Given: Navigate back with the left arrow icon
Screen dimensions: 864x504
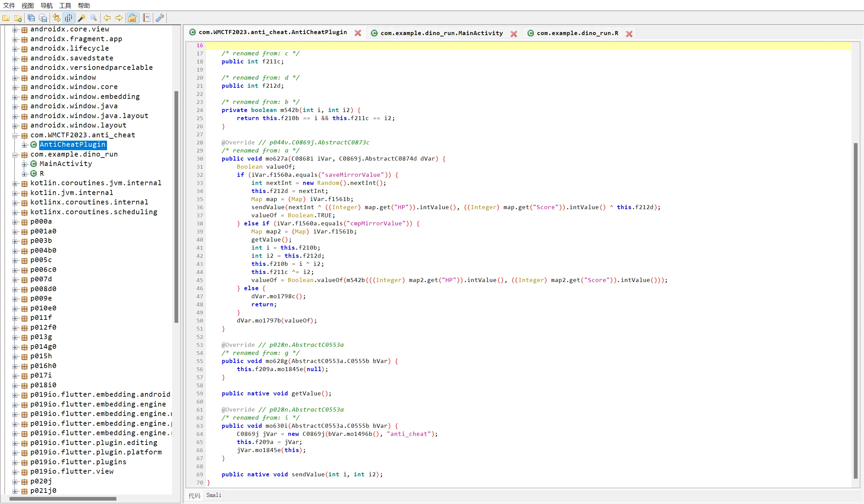Looking at the screenshot, I should (x=107, y=18).
